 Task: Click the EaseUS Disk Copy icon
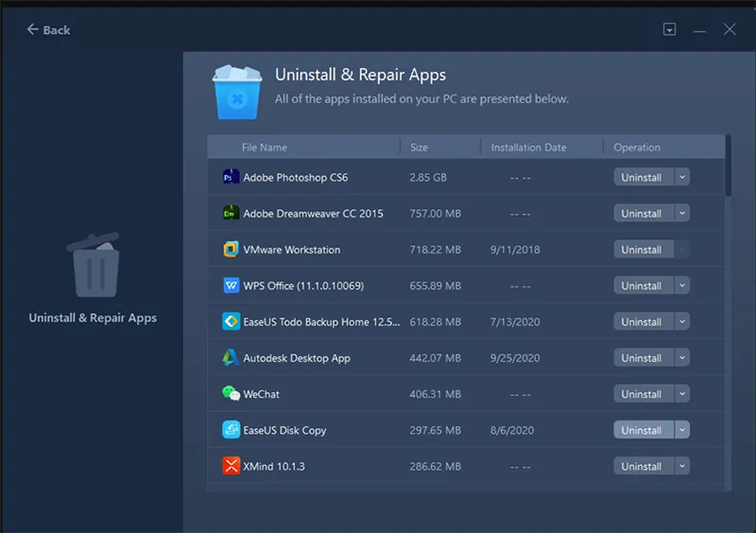point(231,430)
